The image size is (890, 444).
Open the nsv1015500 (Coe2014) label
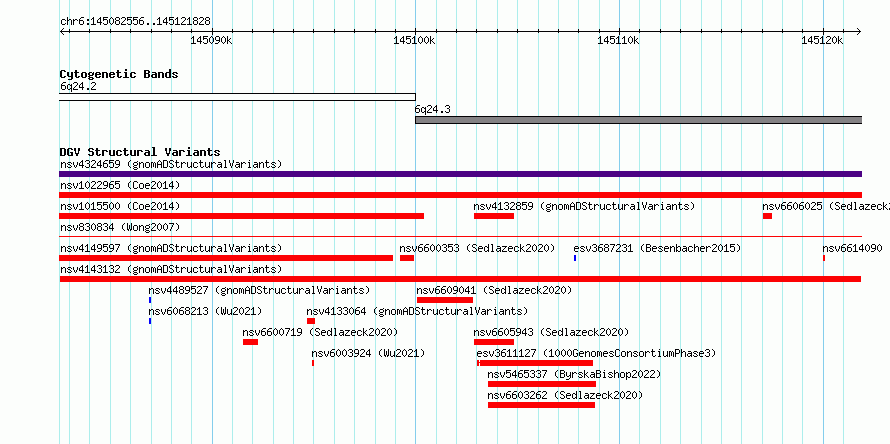pyautogui.click(x=120, y=207)
